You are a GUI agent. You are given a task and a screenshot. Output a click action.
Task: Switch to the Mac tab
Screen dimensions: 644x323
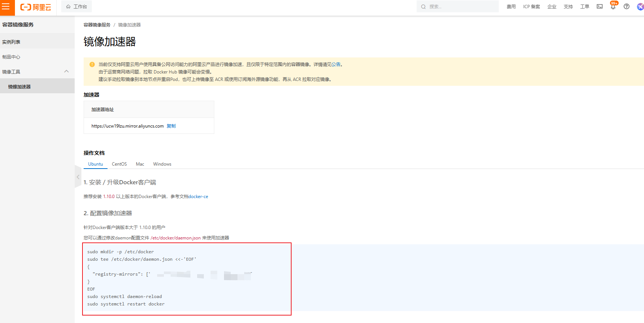pyautogui.click(x=140, y=164)
